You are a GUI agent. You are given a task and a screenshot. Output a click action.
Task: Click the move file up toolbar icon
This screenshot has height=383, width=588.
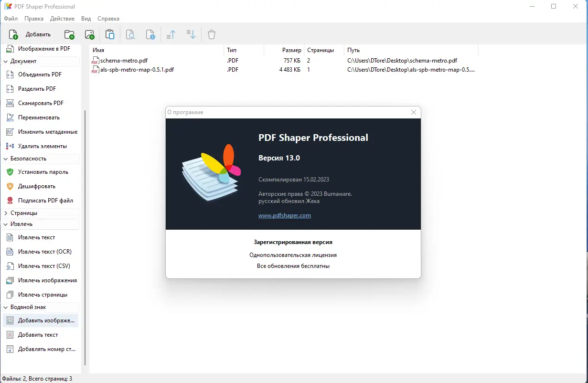point(171,34)
